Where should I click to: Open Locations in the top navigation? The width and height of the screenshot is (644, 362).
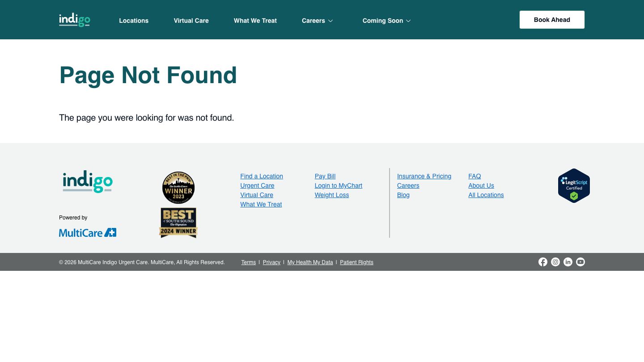tap(134, 21)
